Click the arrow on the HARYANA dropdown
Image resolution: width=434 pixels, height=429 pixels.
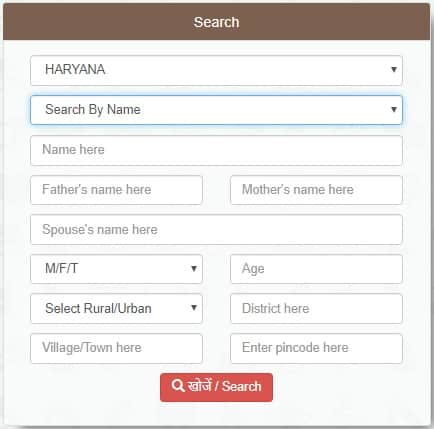(394, 69)
